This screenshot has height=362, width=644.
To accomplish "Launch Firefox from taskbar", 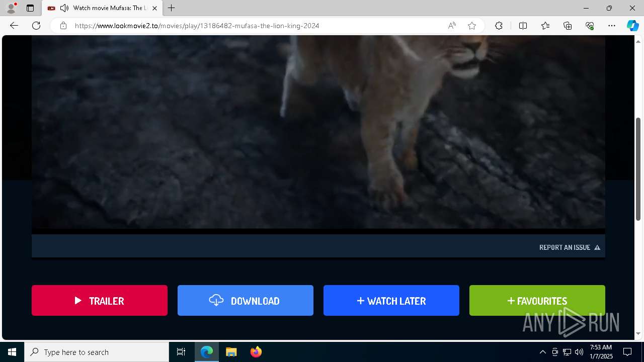I will click(256, 352).
